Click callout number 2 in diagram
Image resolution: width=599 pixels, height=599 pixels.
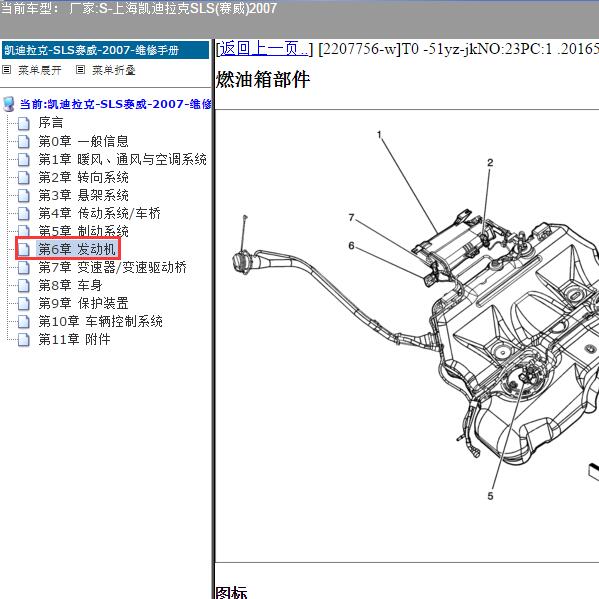click(x=490, y=163)
